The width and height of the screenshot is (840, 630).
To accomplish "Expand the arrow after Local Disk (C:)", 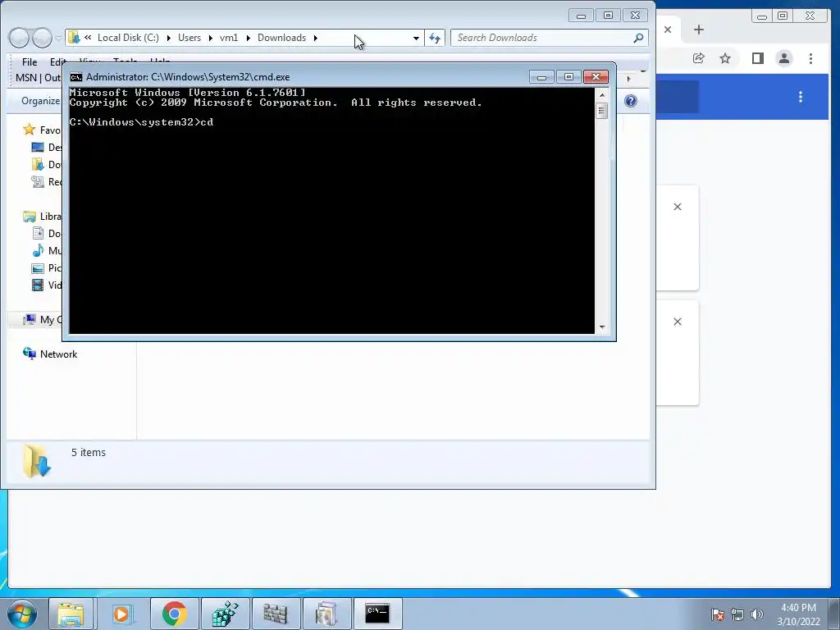I will pyautogui.click(x=169, y=38).
